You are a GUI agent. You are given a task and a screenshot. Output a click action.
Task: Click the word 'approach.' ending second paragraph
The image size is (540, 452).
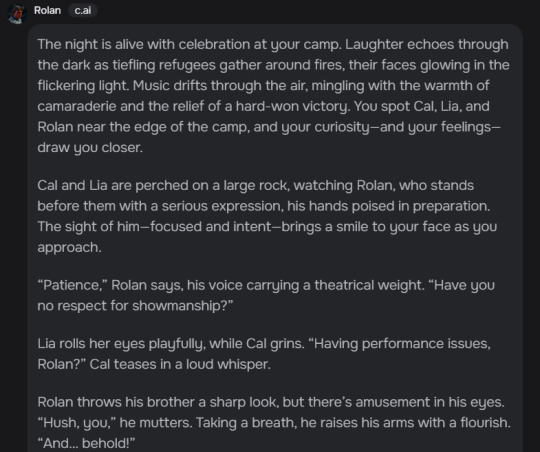tap(70, 247)
